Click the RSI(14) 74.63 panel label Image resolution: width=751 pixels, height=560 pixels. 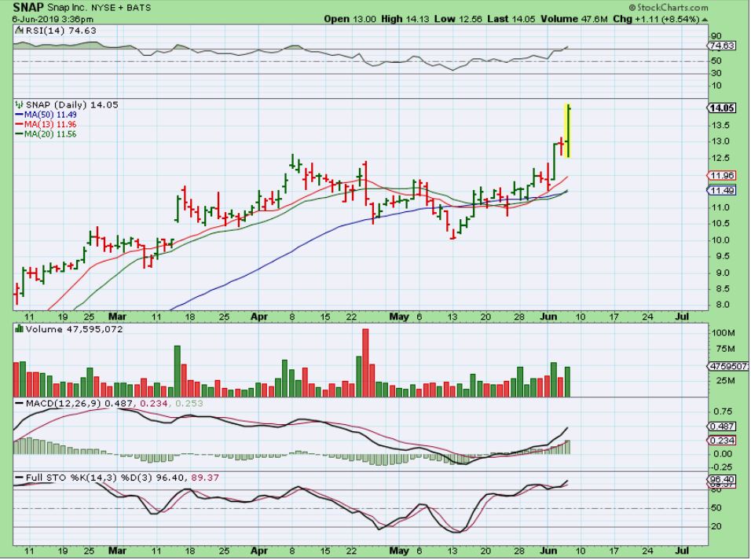tap(60, 30)
